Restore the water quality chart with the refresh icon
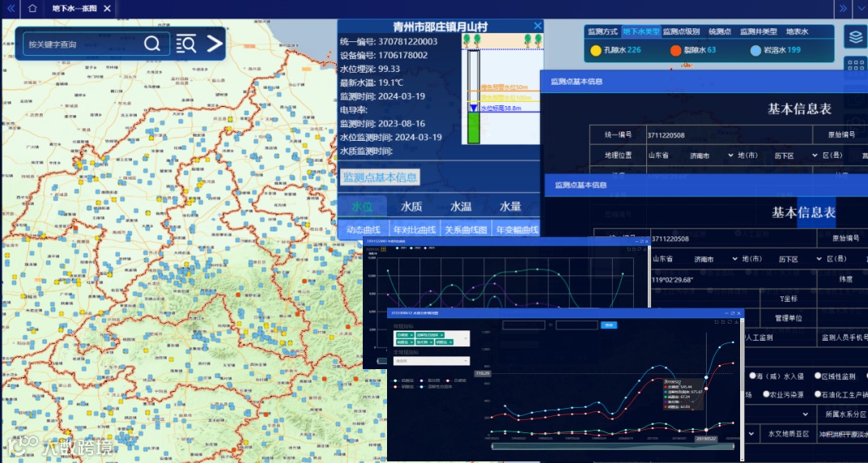Image resolution: width=868 pixels, height=463 pixels. (730, 322)
